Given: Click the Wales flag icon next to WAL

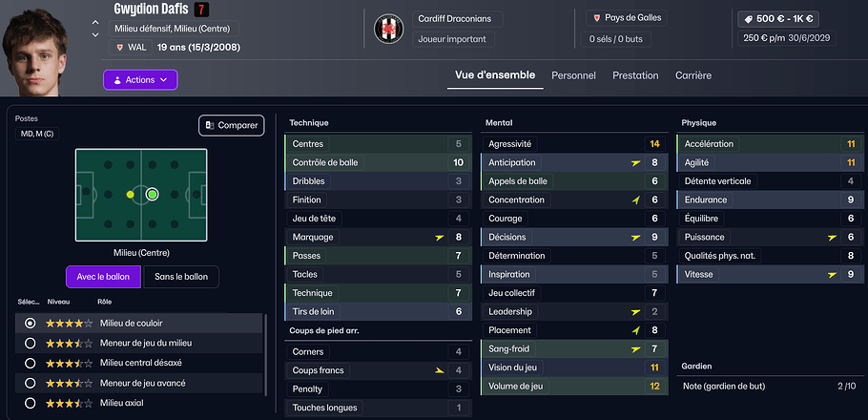Looking at the screenshot, I should [120, 46].
